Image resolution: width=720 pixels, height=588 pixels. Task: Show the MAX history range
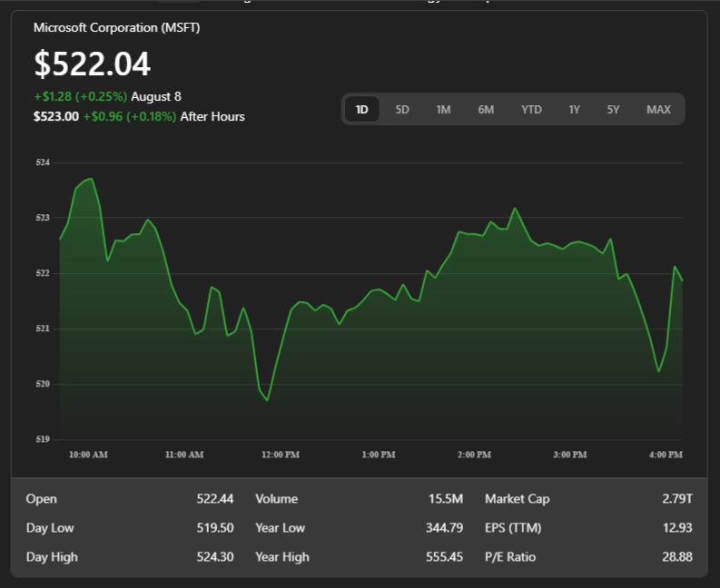(658, 110)
